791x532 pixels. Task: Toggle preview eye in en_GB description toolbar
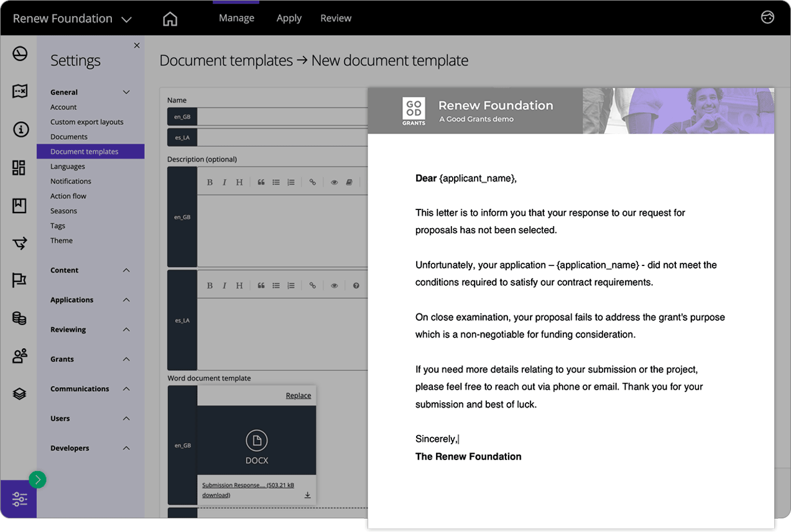(x=334, y=182)
